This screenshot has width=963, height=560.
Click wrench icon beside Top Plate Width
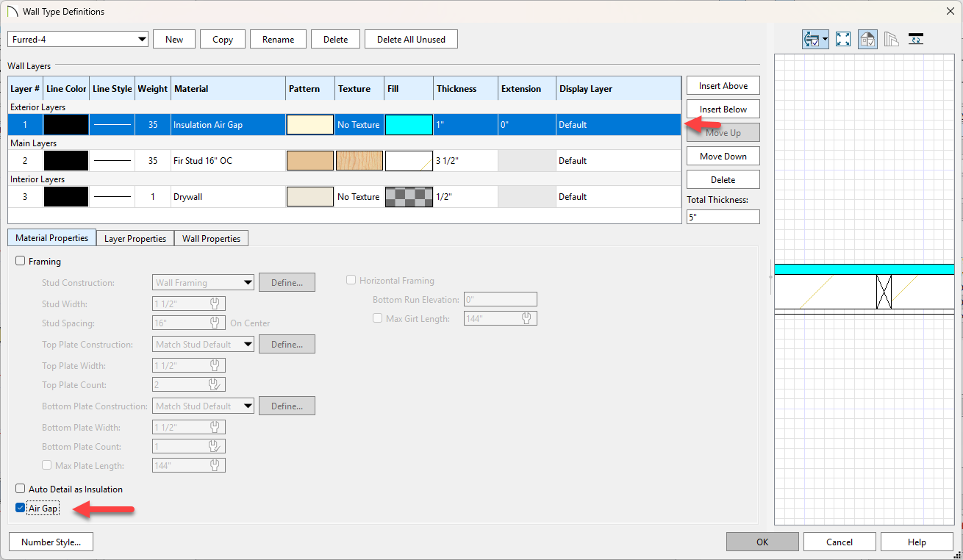215,365
